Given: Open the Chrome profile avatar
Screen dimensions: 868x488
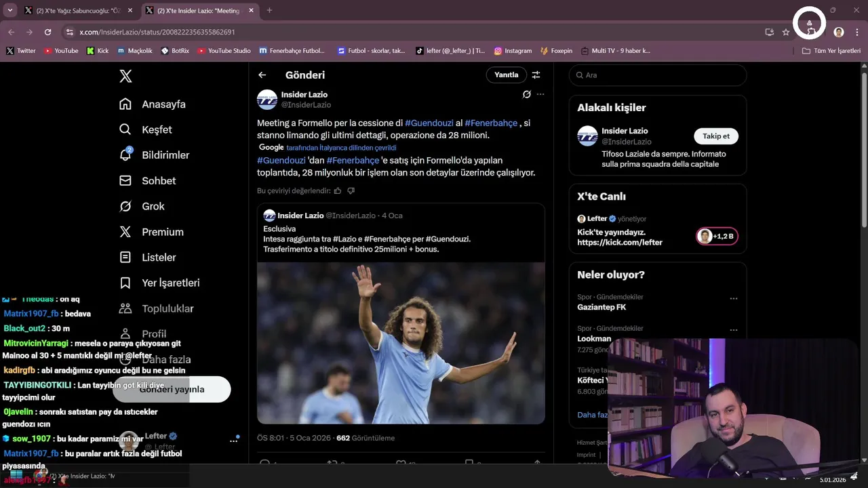Looking at the screenshot, I should (839, 32).
